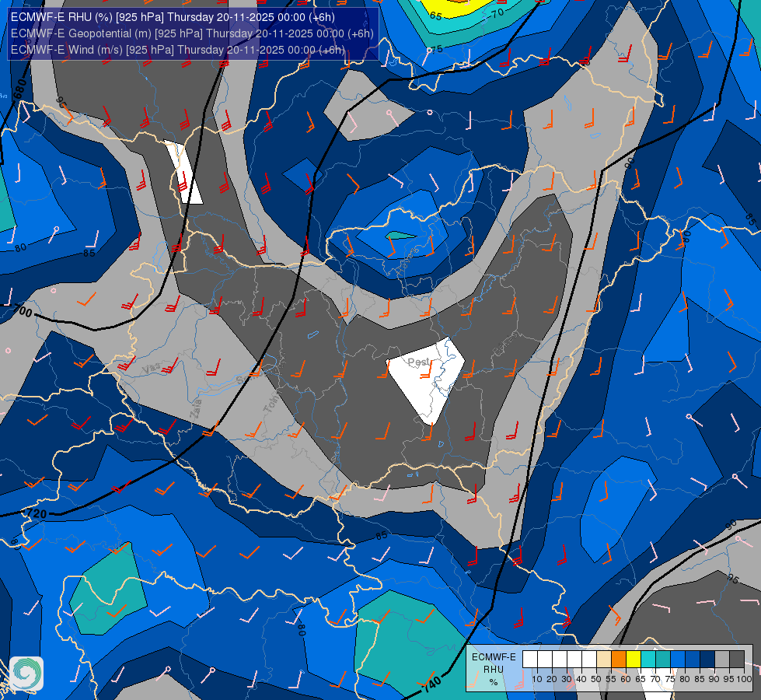Click the Vas county label

tap(152, 369)
